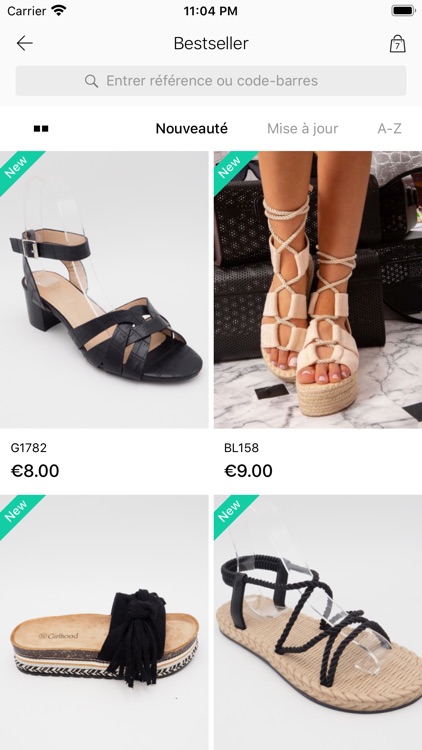Tap the back arrow icon

(24, 44)
